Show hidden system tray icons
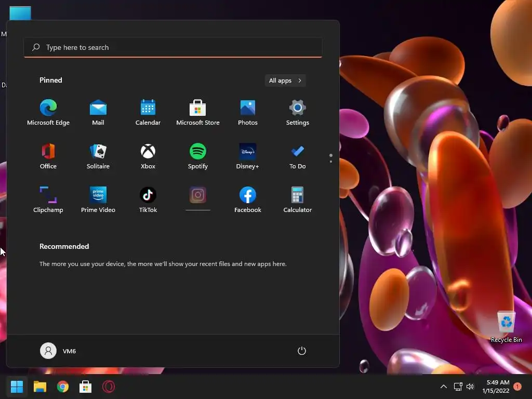Viewport: 532px width, 399px height. tap(444, 387)
